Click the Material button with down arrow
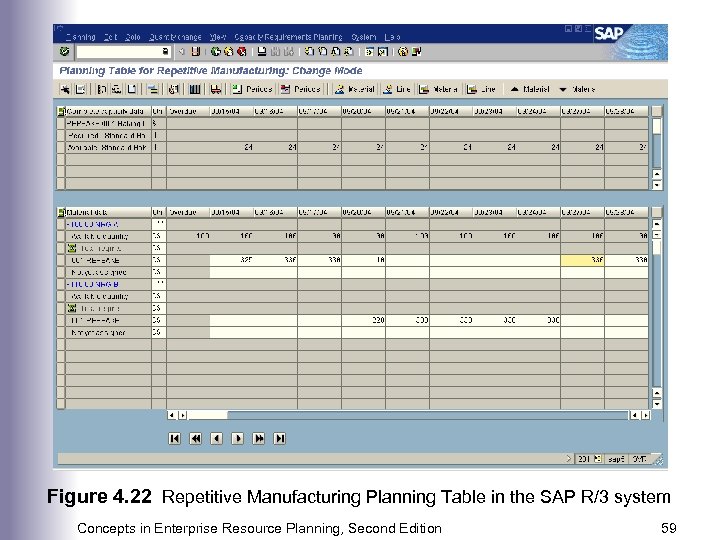This screenshot has width=720, height=540. click(577, 89)
